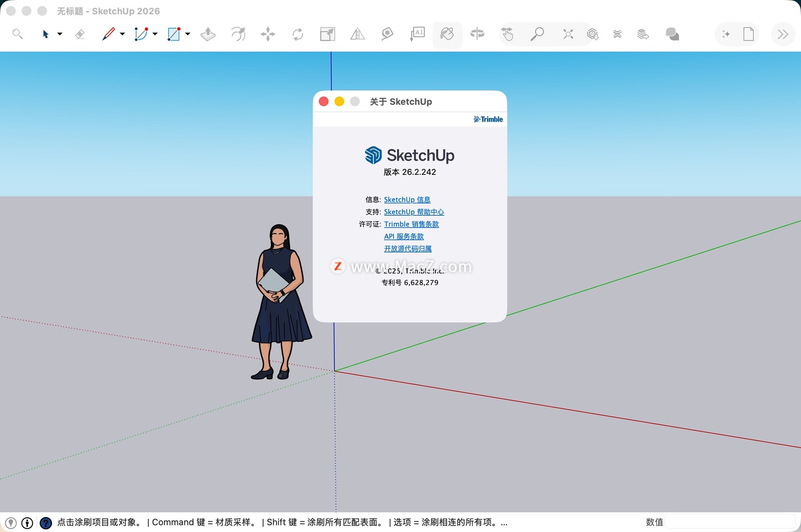Click the sparkle AI icon
Screen dimensions: 801x532
pos(726,34)
